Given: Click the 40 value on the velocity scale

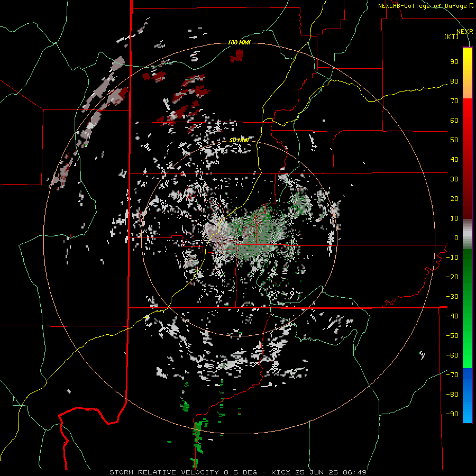Looking at the screenshot, I should tap(454, 159).
